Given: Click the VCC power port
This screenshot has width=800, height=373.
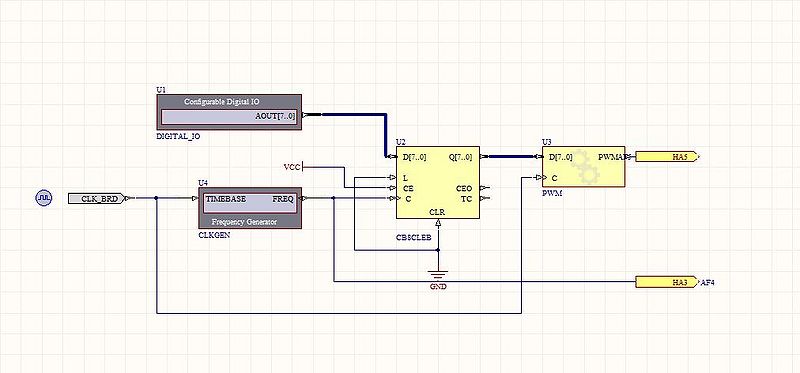Looking at the screenshot, I should [x=294, y=167].
